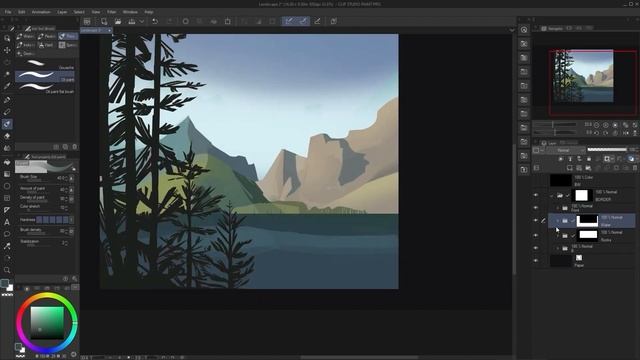The width and height of the screenshot is (640, 360).
Task: Toggle Snap to special ruler in command bar
Action: pos(303,21)
